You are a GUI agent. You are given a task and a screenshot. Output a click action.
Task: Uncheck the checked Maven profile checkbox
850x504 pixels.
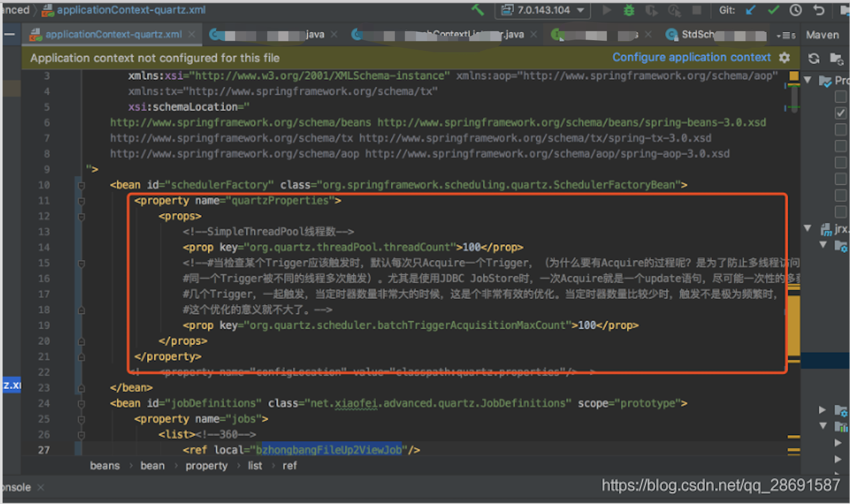840,113
